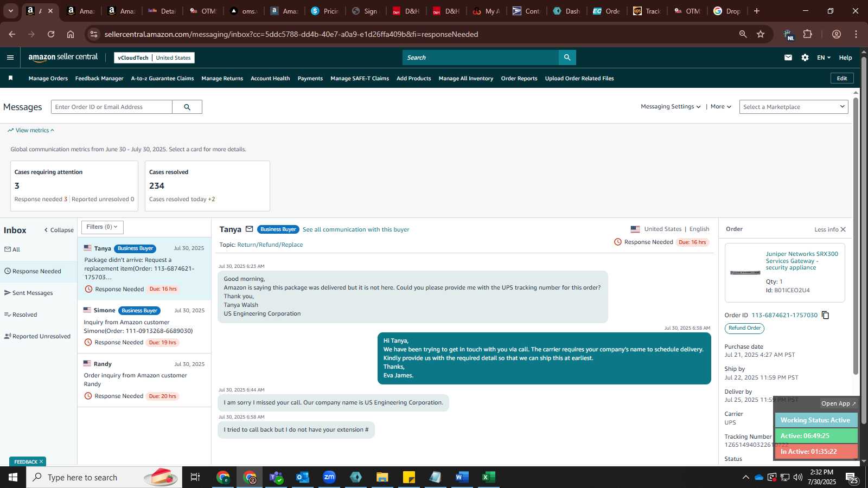Open the Chrome extensions puzzle icon
Viewport: 868px width, 488px height.
click(808, 34)
